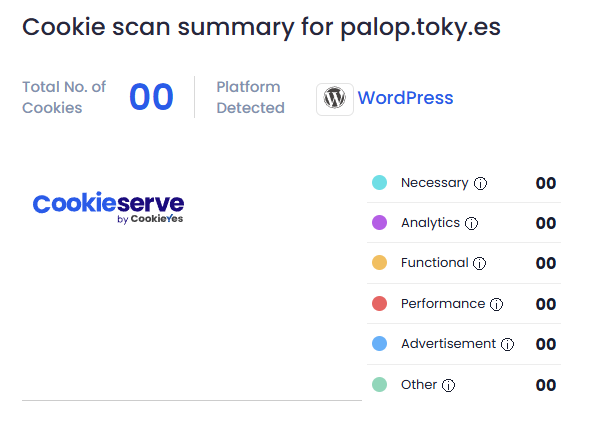Click the Cookie scan summary heading
The height and width of the screenshot is (429, 594).
click(x=261, y=27)
